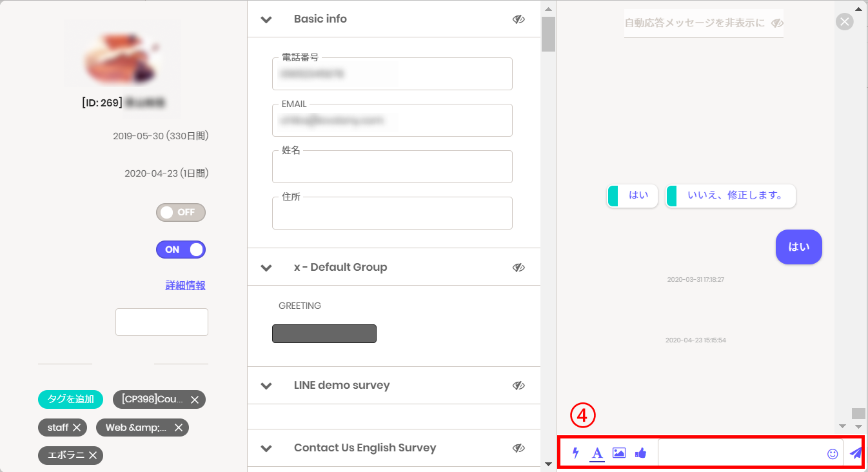Choose いいえ、修正します。 reply option
Screen dimensions: 868x472
(x=731, y=195)
